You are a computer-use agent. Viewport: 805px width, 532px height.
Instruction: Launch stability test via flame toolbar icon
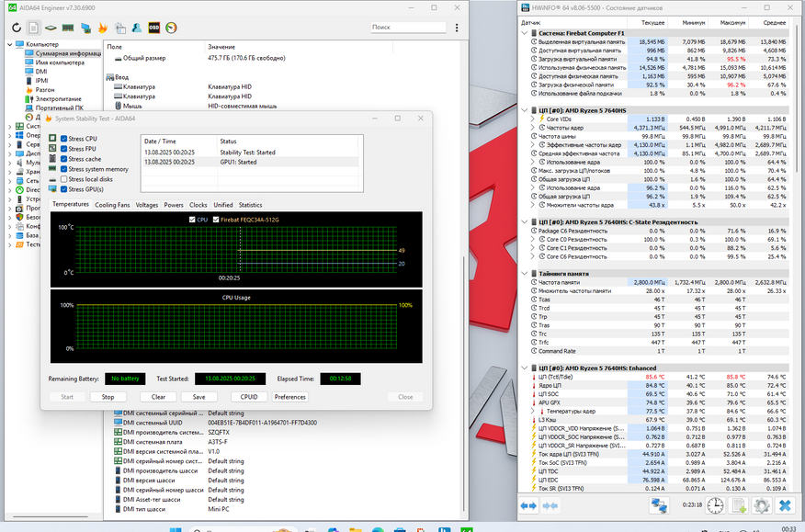pos(102,28)
